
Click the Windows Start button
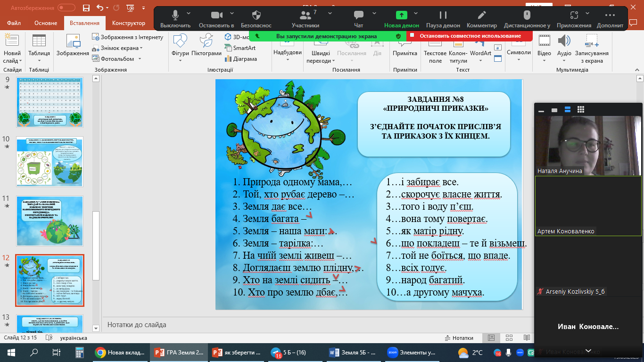pos(11,352)
